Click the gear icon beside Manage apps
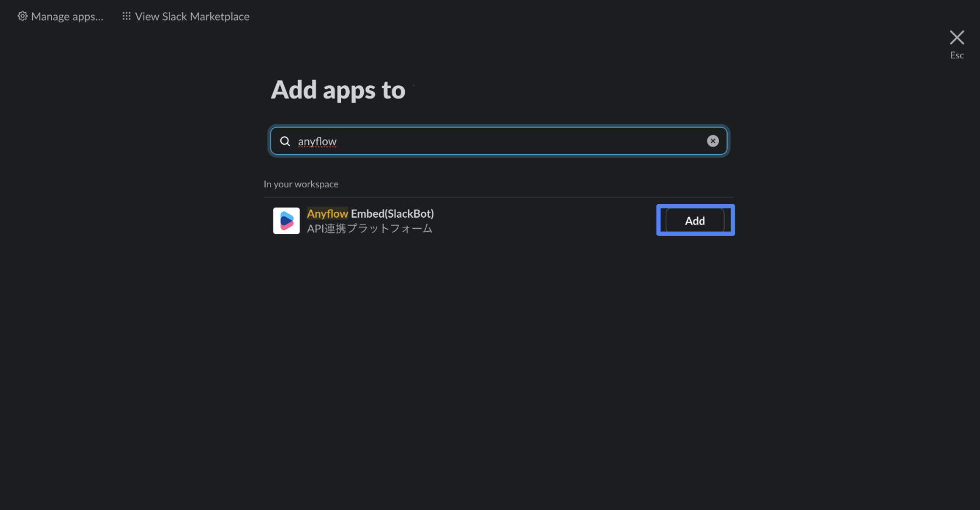The image size is (980, 510). click(22, 16)
